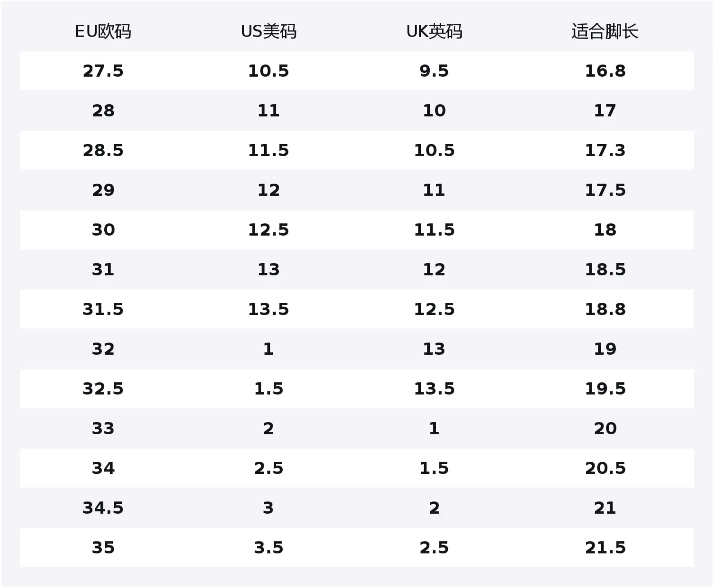714x588 pixels.
Task: Select EU size 28.5 cell
Action: coord(103,150)
